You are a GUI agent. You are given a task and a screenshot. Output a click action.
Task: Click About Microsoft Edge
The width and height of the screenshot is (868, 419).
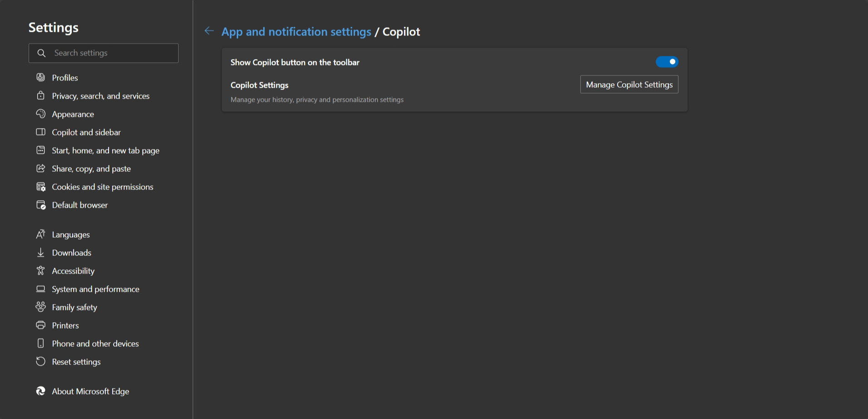coord(90,391)
